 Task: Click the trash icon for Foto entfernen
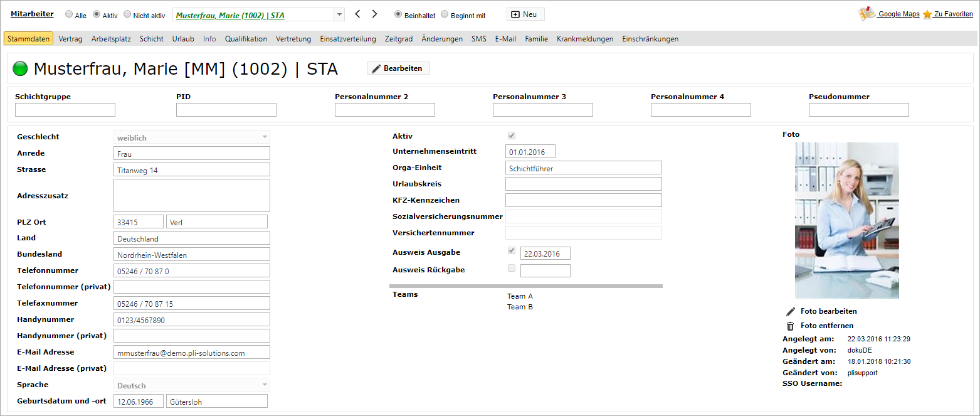[791, 326]
